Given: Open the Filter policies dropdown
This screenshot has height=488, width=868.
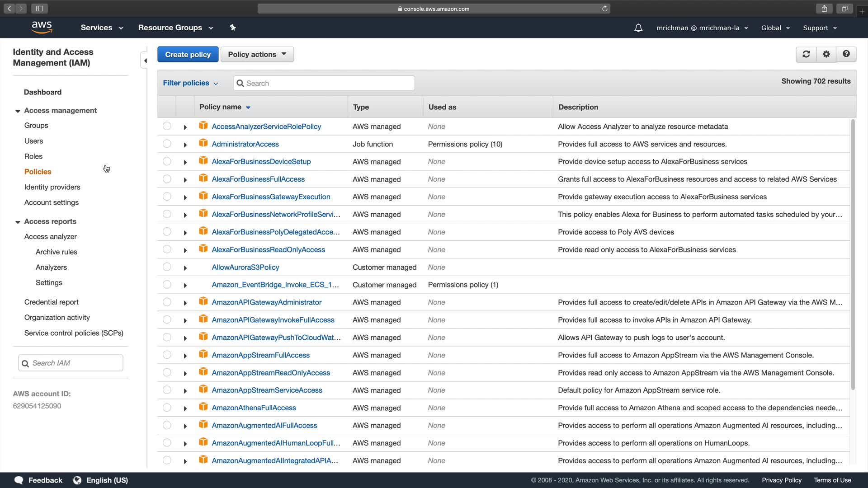Looking at the screenshot, I should 190,83.
